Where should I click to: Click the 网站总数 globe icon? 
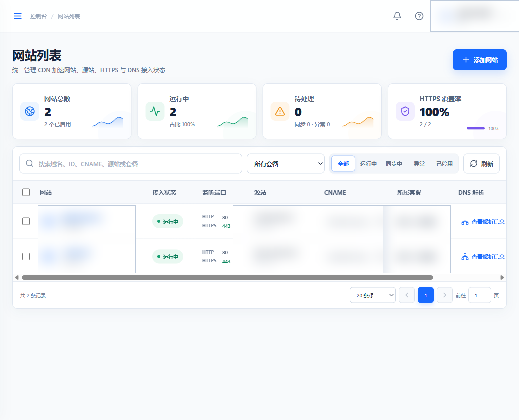[30, 111]
